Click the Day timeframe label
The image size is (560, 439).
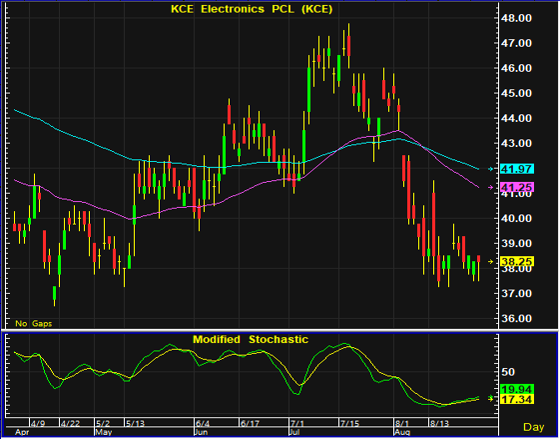pyautogui.click(x=534, y=427)
